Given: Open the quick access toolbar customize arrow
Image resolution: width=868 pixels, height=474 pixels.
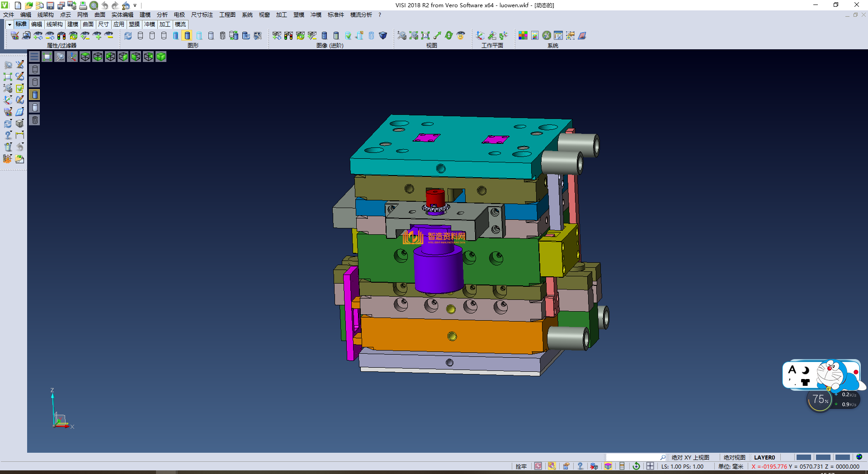Looking at the screenshot, I should (135, 6).
